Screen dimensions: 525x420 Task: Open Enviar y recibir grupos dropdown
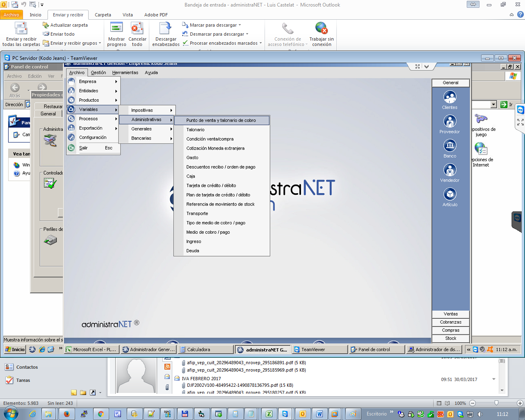coord(74,43)
